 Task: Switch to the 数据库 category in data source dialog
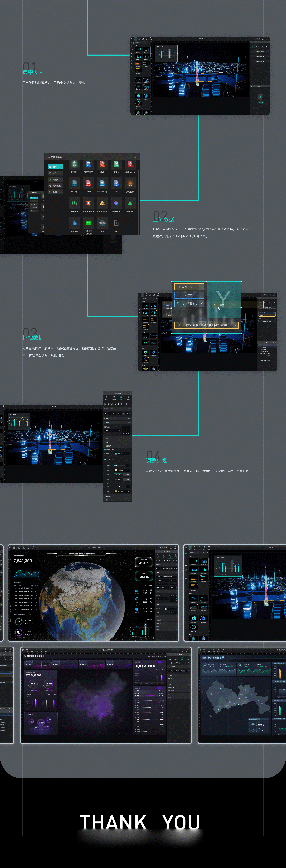(x=56, y=180)
